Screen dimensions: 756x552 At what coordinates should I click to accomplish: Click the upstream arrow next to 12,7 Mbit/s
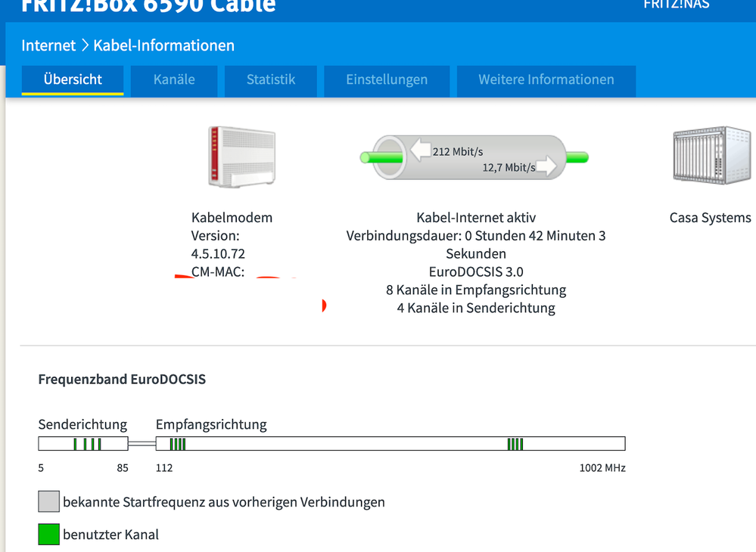tap(546, 166)
